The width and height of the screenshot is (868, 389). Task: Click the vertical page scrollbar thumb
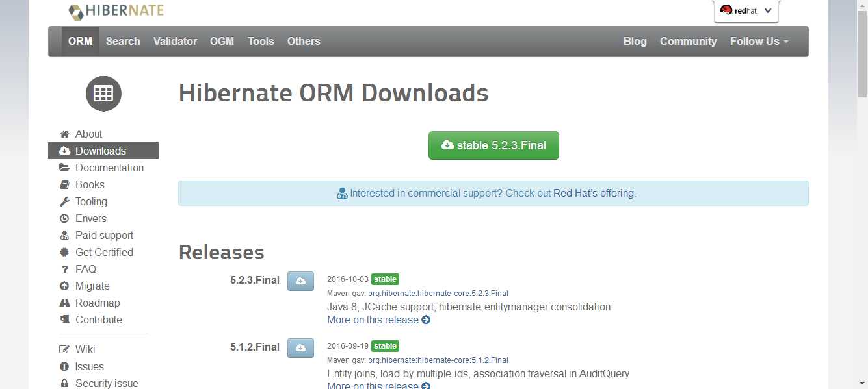(x=862, y=54)
